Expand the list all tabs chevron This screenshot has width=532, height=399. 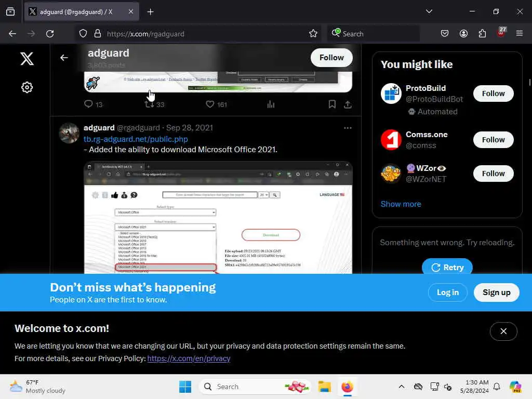point(429,11)
